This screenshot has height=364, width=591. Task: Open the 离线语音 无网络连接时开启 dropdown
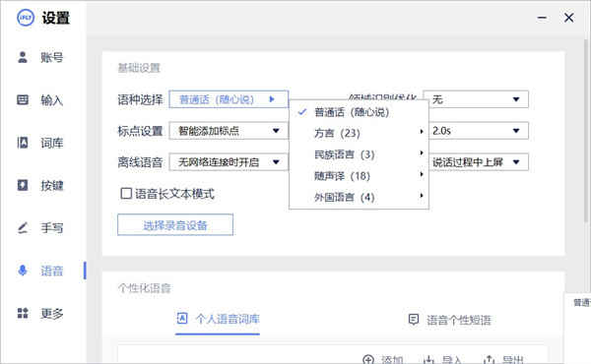pyautogui.click(x=229, y=162)
